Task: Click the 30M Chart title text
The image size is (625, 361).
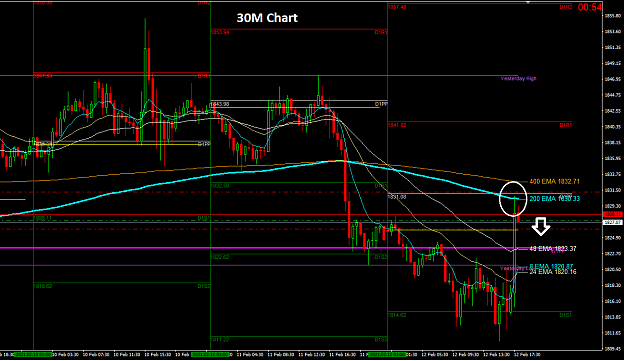Action: (x=267, y=18)
